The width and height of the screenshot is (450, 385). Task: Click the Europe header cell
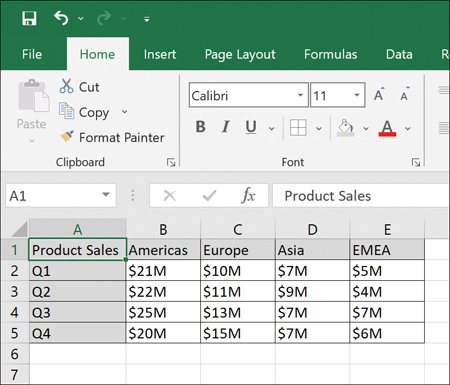coord(238,250)
